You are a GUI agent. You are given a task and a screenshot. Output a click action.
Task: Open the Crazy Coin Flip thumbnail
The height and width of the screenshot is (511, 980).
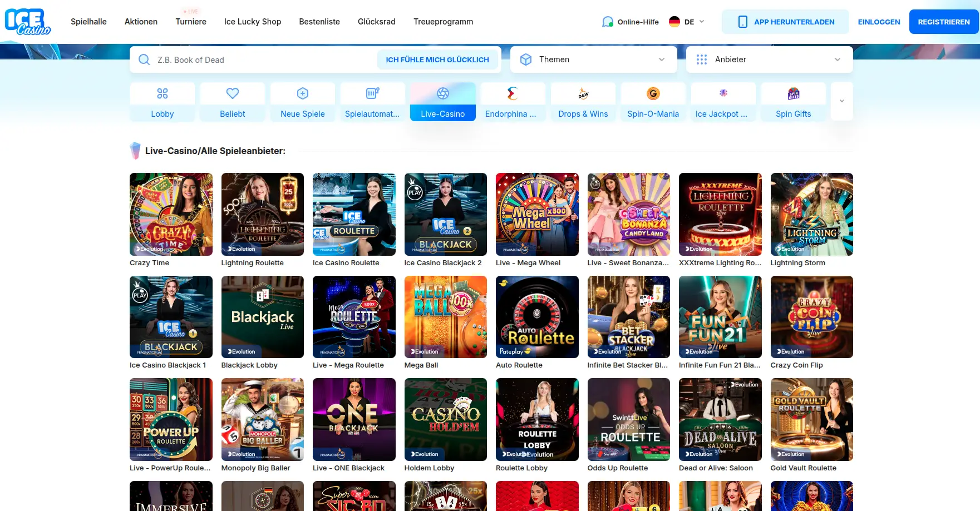click(x=812, y=317)
